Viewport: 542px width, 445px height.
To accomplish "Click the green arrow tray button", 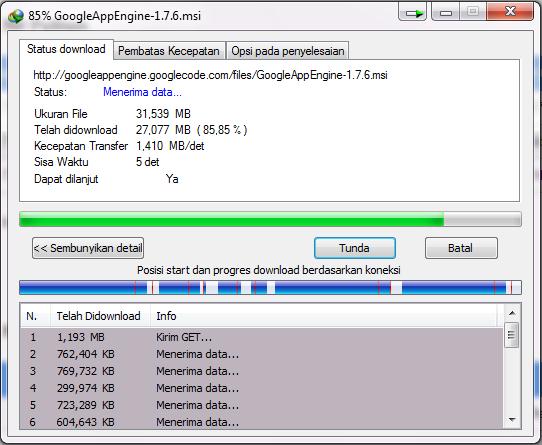I will coord(412,13).
